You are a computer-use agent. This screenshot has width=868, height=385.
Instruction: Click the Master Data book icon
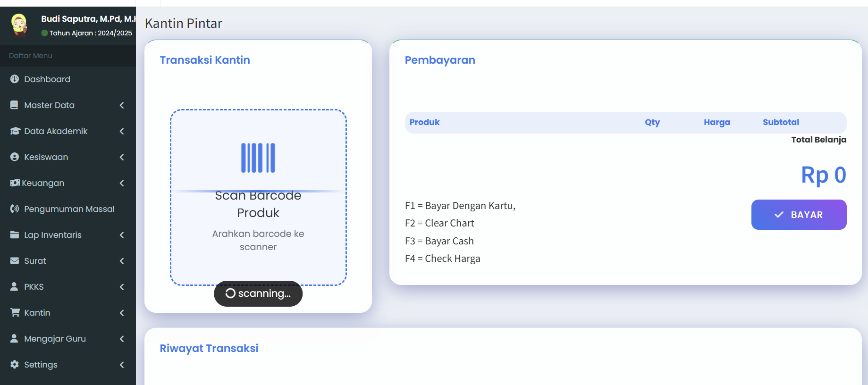click(15, 105)
